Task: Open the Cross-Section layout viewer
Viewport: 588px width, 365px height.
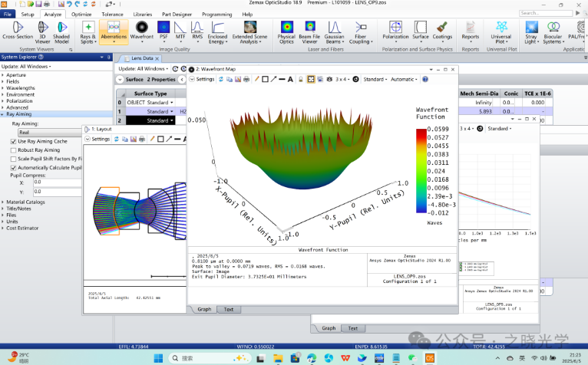Action: [18, 29]
